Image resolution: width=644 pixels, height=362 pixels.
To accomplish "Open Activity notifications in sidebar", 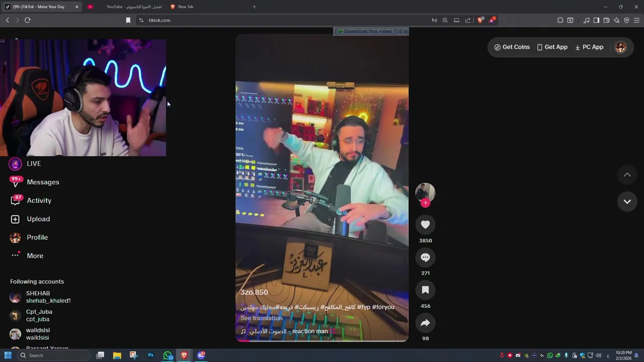I will pyautogui.click(x=31, y=200).
